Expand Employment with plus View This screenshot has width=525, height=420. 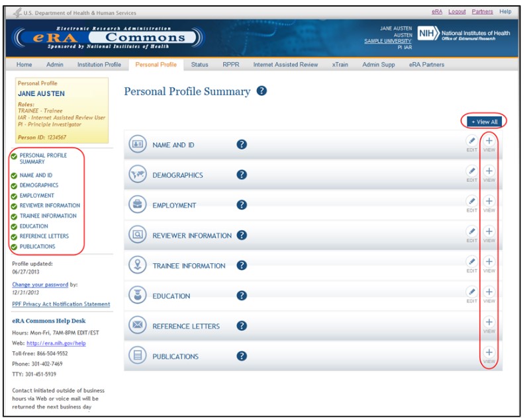pyautogui.click(x=489, y=204)
